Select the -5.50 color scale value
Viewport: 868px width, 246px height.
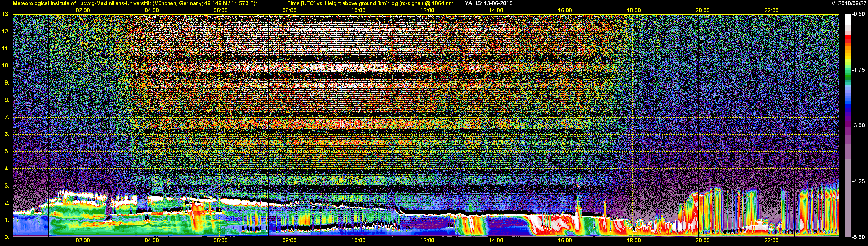[858, 237]
